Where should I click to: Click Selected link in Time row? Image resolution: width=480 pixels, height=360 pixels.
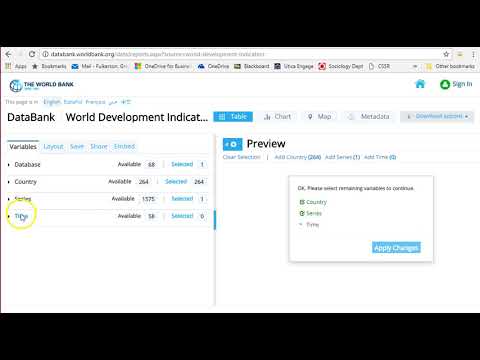tap(182, 216)
